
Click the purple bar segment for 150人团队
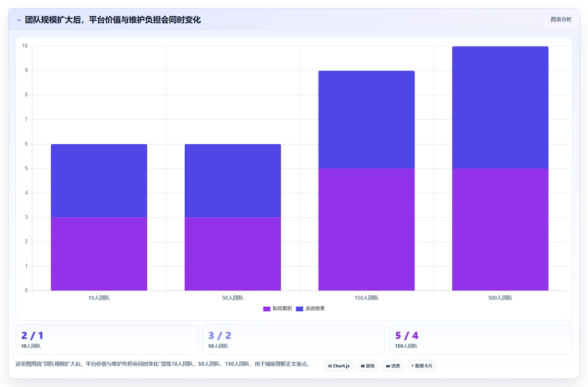pos(367,229)
